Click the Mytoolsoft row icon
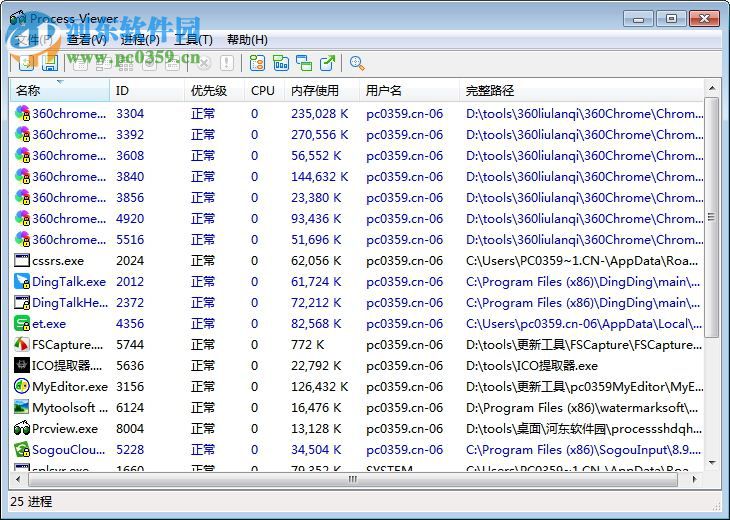Screen dimensions: 730x520 click(22, 407)
